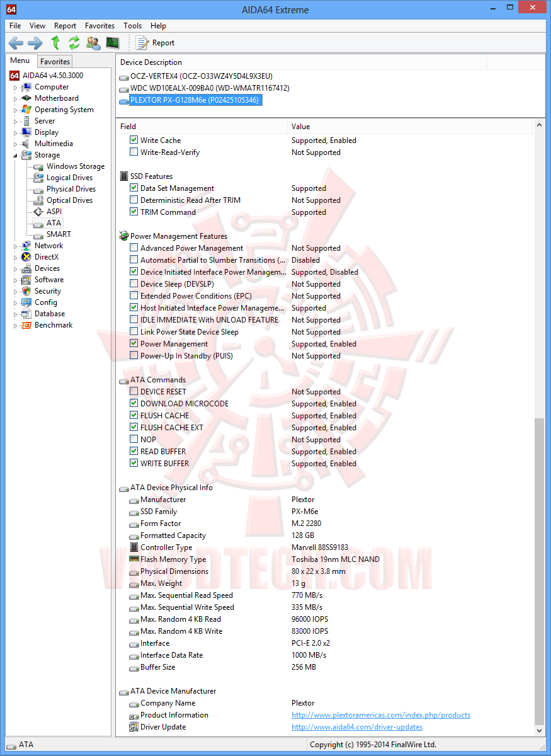Select the Motherboard tree icon
The image size is (551, 756).
point(26,98)
